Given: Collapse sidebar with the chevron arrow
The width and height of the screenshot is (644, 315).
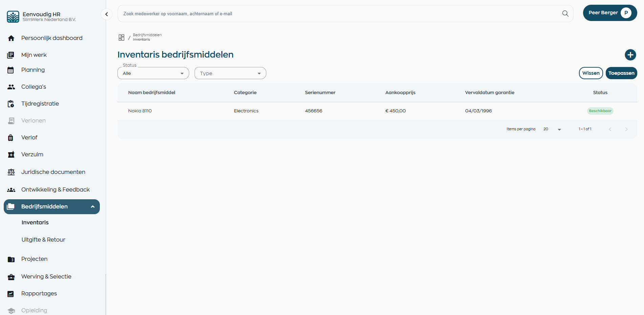Looking at the screenshot, I should point(107,14).
